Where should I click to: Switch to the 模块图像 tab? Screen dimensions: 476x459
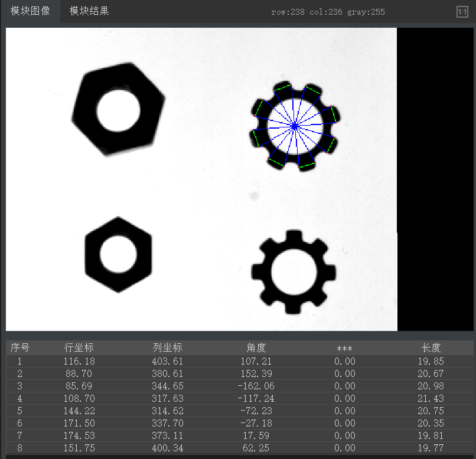pos(30,11)
